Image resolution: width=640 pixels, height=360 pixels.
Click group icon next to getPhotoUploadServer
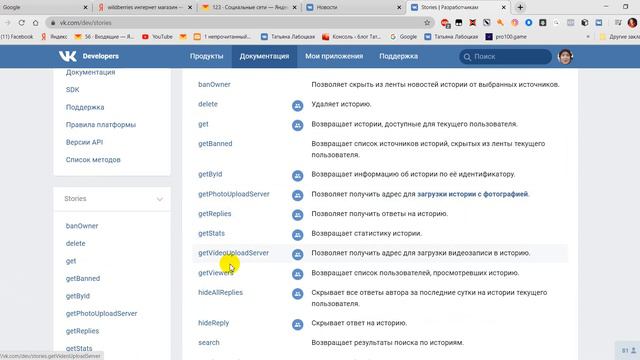click(298, 195)
